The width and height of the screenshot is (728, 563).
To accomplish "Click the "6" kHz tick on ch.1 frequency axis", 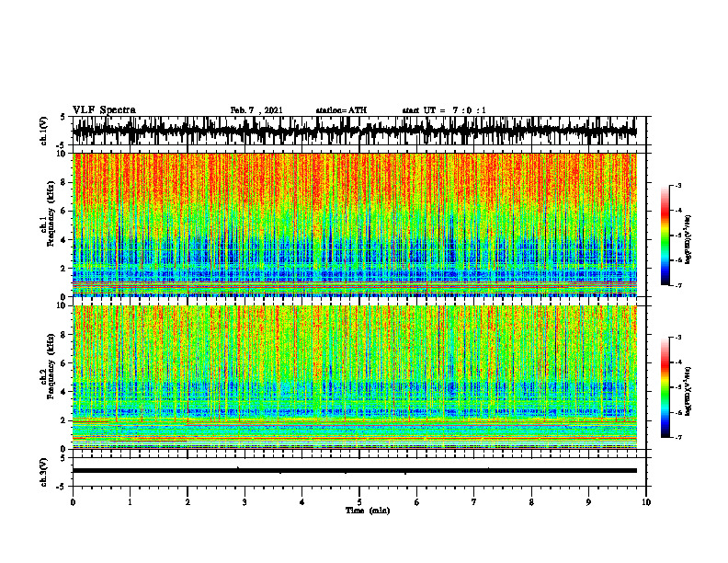I will pos(63,211).
